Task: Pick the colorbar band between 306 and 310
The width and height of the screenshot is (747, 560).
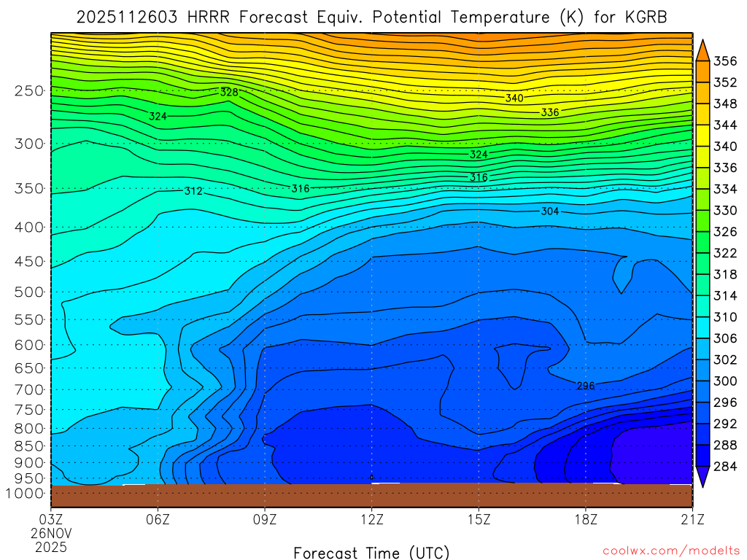Action: [703, 327]
